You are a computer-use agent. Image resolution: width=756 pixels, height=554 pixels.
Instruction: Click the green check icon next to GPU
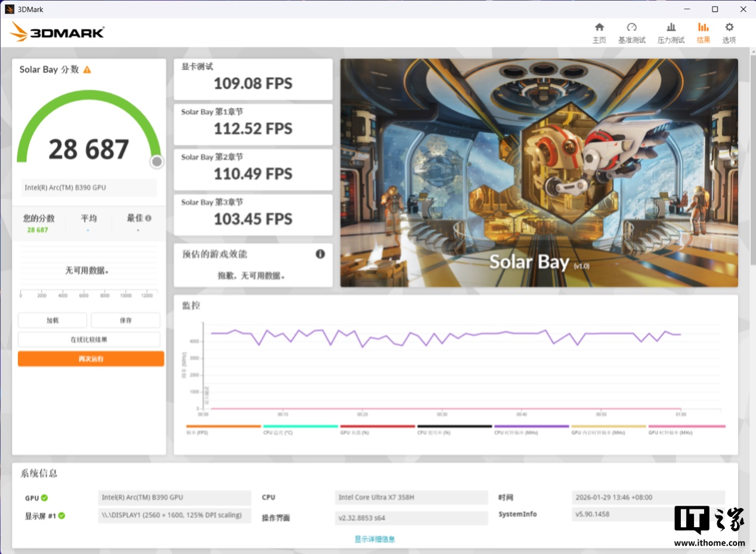44,498
